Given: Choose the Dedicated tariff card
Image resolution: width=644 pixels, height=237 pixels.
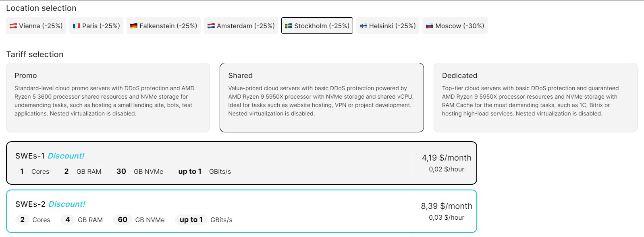Looking at the screenshot, I should (x=535, y=97).
